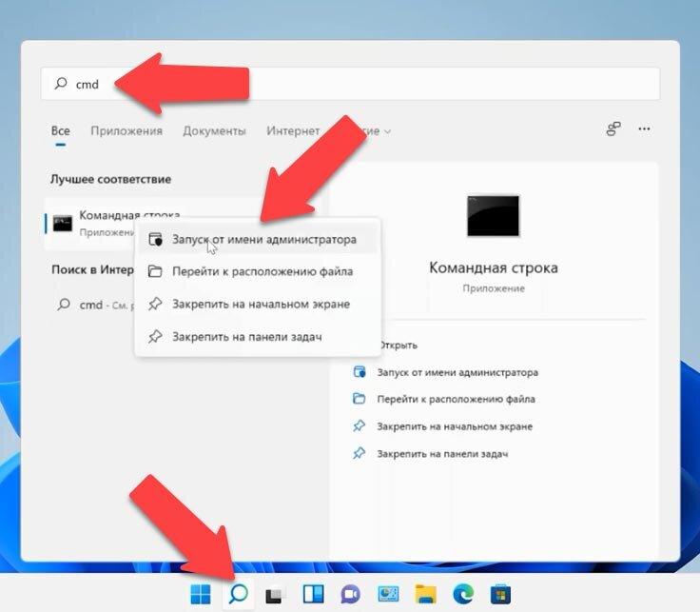Switch to the Приложения tab

126,131
